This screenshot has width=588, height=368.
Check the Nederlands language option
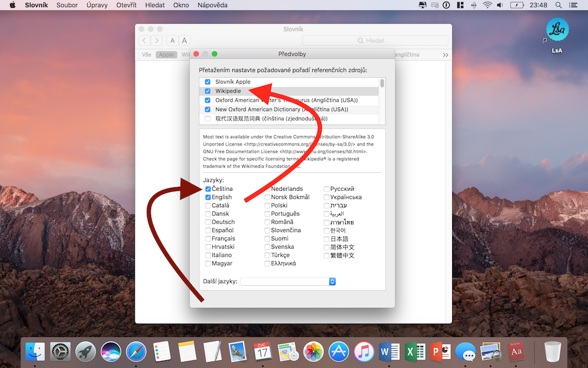tap(268, 189)
